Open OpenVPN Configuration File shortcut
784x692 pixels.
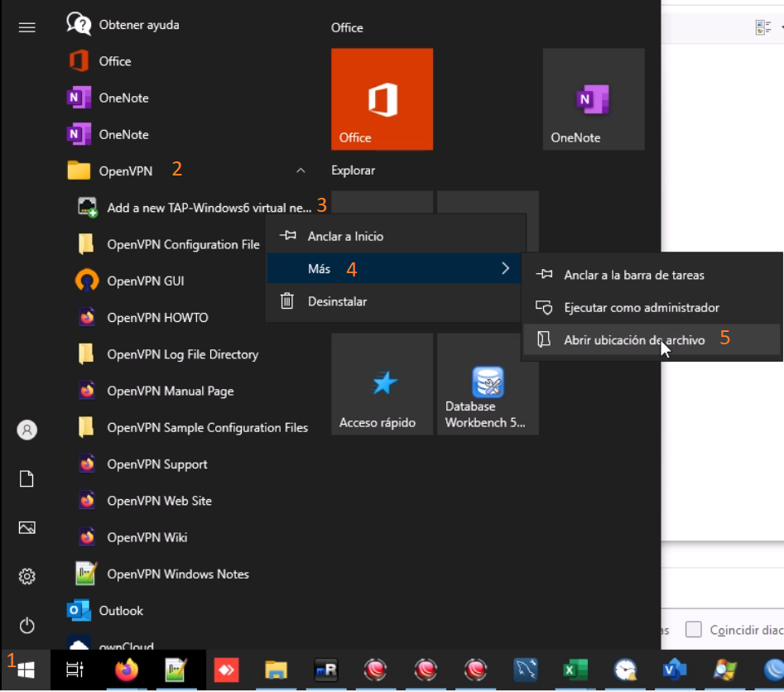coord(168,244)
